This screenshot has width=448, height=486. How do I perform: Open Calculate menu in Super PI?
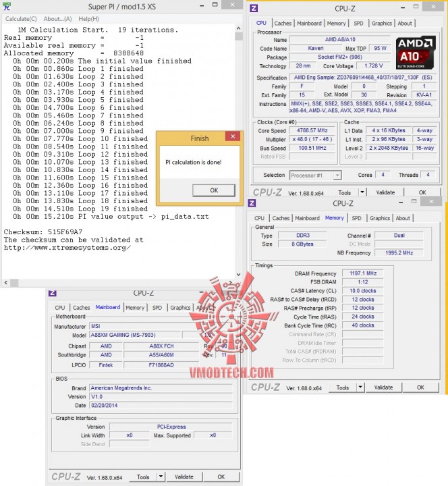pyautogui.click(x=21, y=19)
